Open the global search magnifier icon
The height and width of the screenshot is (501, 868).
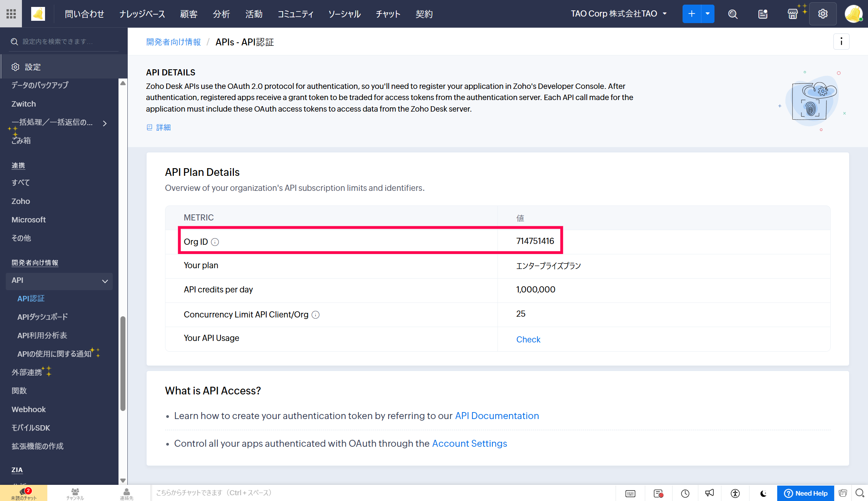[733, 14]
